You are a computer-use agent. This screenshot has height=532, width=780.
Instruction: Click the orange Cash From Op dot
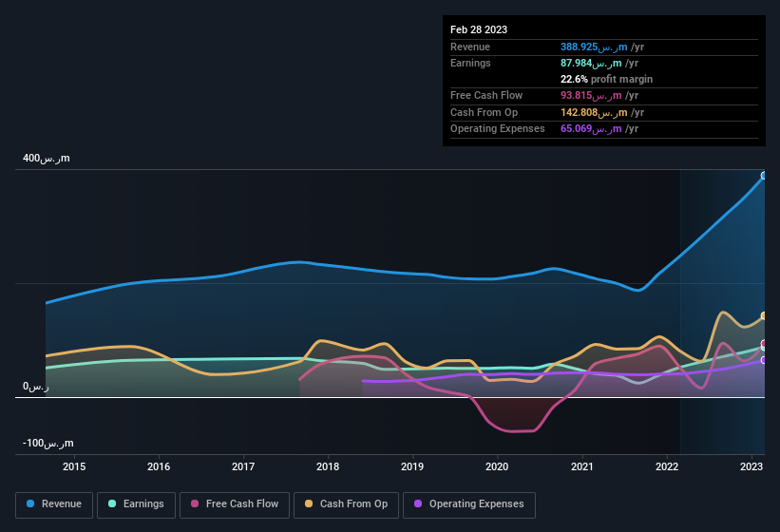click(309, 503)
